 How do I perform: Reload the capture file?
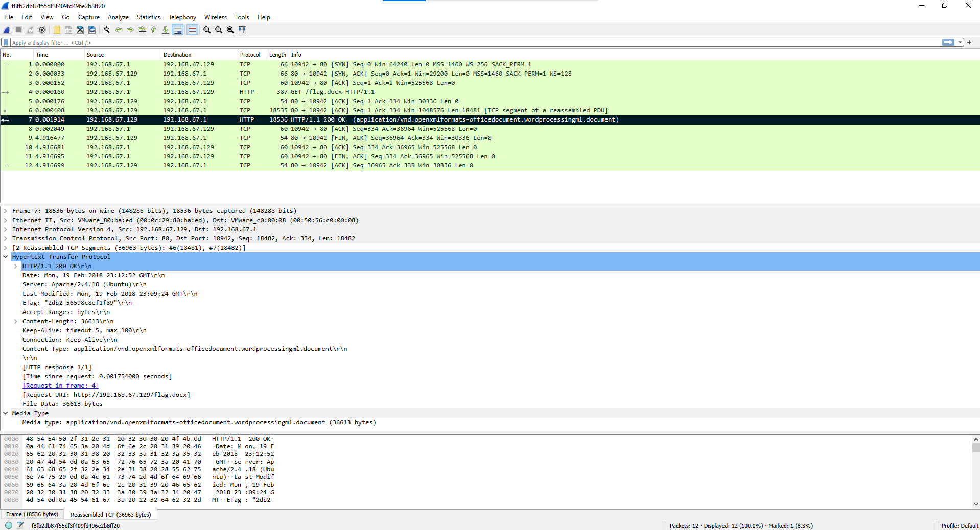(x=92, y=30)
